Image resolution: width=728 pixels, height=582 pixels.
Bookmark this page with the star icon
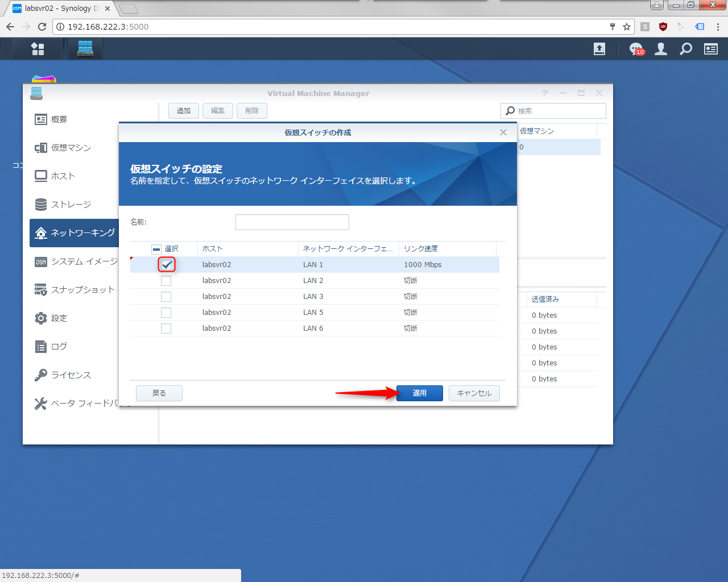pyautogui.click(x=627, y=27)
